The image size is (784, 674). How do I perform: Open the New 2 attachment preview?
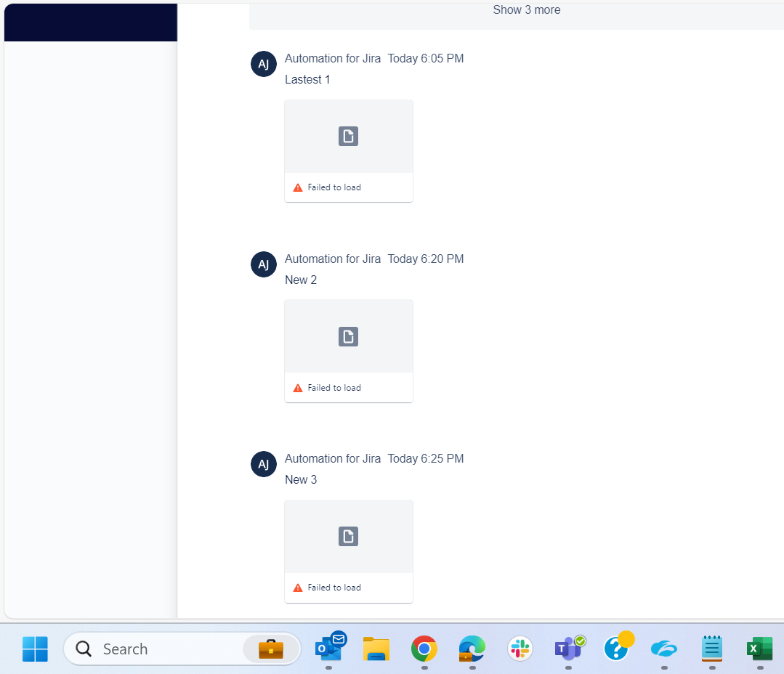click(348, 351)
